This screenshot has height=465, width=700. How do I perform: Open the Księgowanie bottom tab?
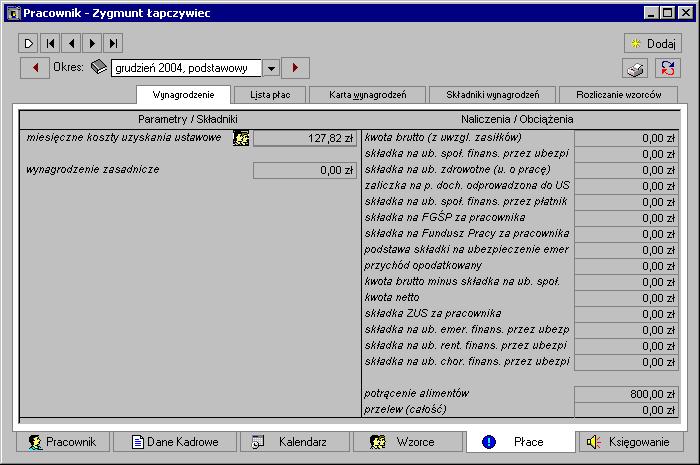[631, 442]
